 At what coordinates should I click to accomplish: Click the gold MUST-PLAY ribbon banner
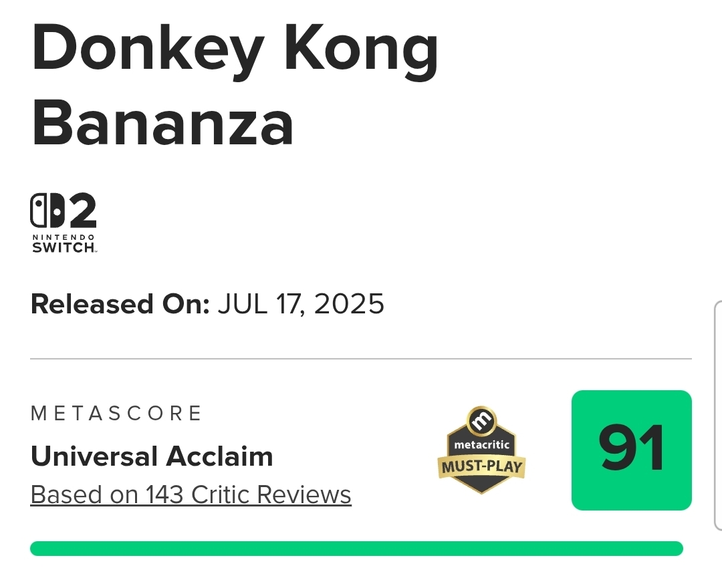pyautogui.click(x=481, y=466)
